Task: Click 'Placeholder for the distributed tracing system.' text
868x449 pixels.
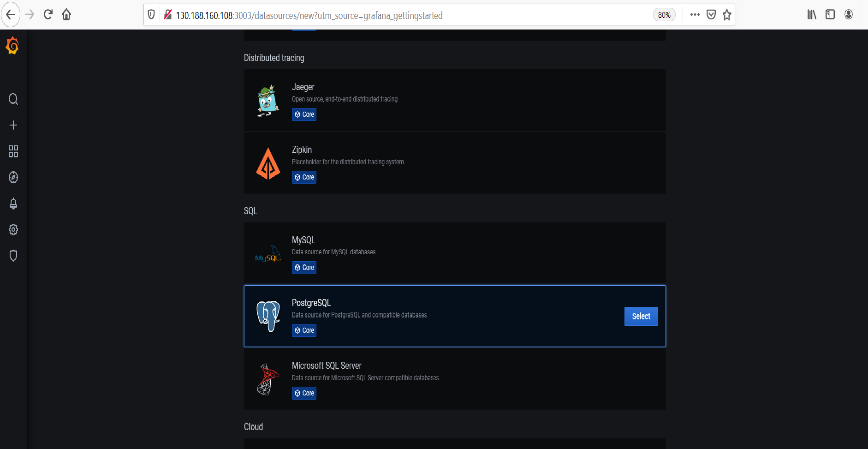Action: (x=348, y=162)
